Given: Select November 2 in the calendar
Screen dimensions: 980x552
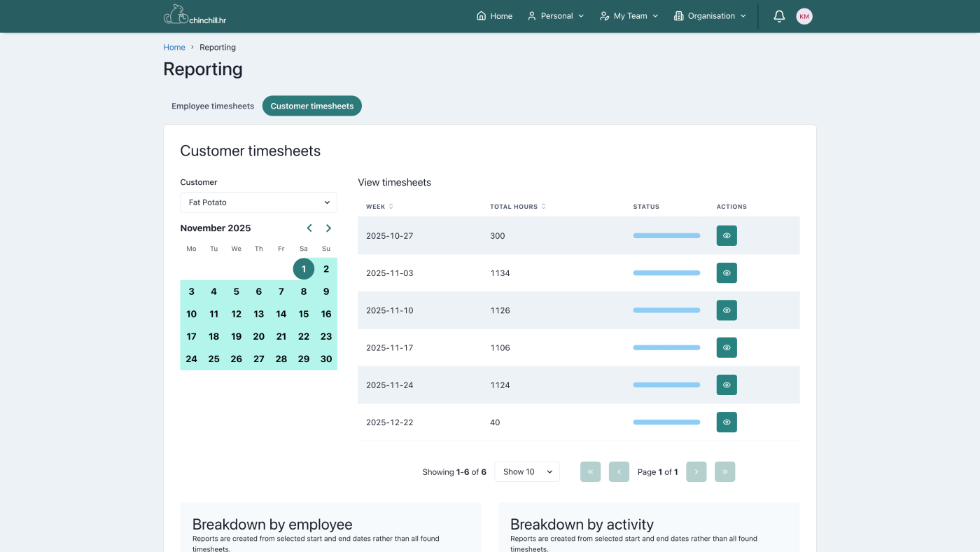Looking at the screenshot, I should click(326, 269).
